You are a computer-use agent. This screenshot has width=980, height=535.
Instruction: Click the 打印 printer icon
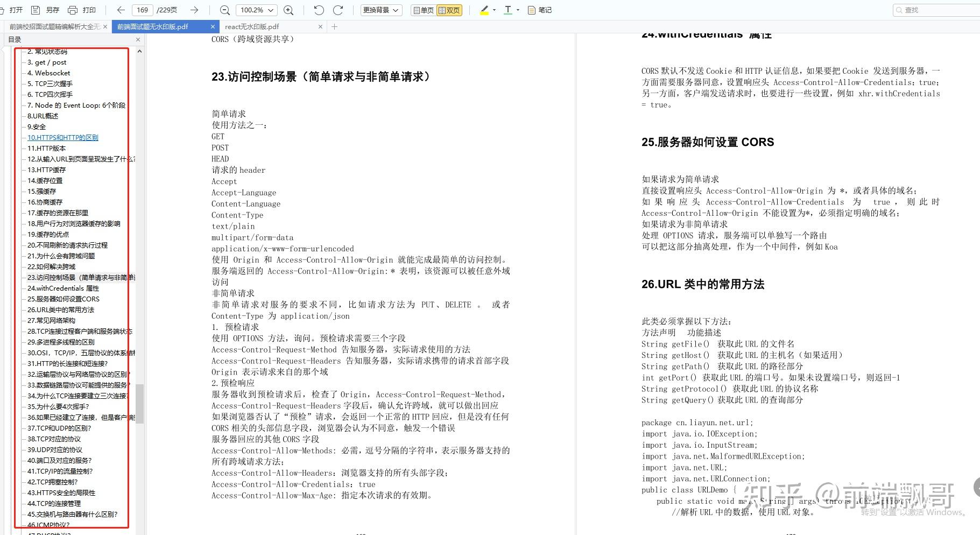coord(73,10)
